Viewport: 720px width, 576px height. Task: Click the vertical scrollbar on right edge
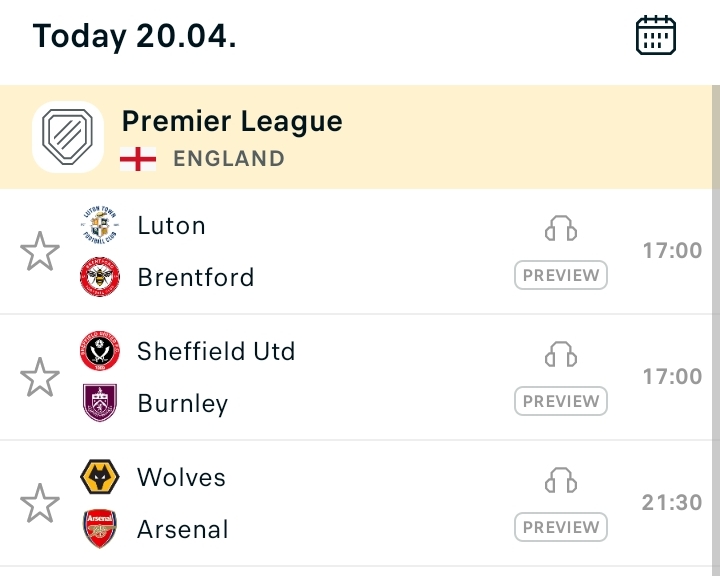tap(716, 331)
